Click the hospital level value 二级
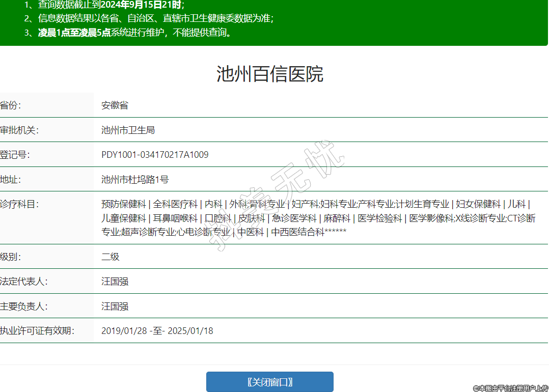Viewport: 549px width, 392px height. click(x=110, y=257)
